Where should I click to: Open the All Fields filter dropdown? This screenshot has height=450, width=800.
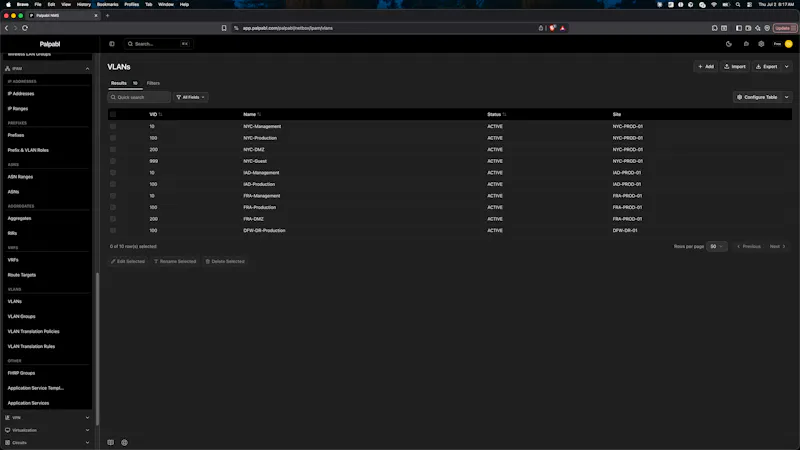[x=190, y=97]
